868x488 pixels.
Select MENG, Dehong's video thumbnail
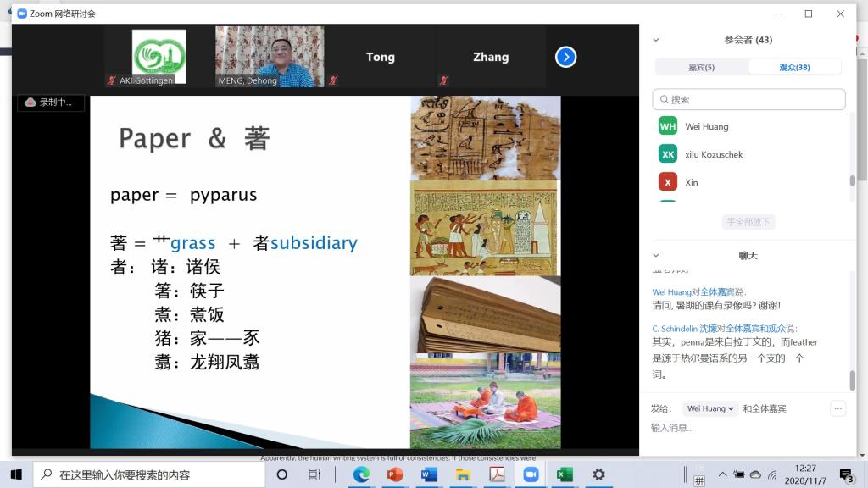pyautogui.click(x=270, y=57)
